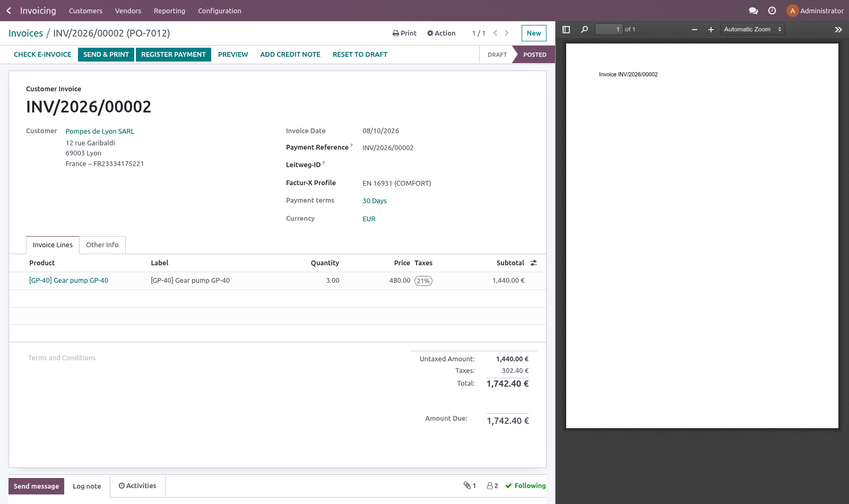Open the EUR currency link

369,219
